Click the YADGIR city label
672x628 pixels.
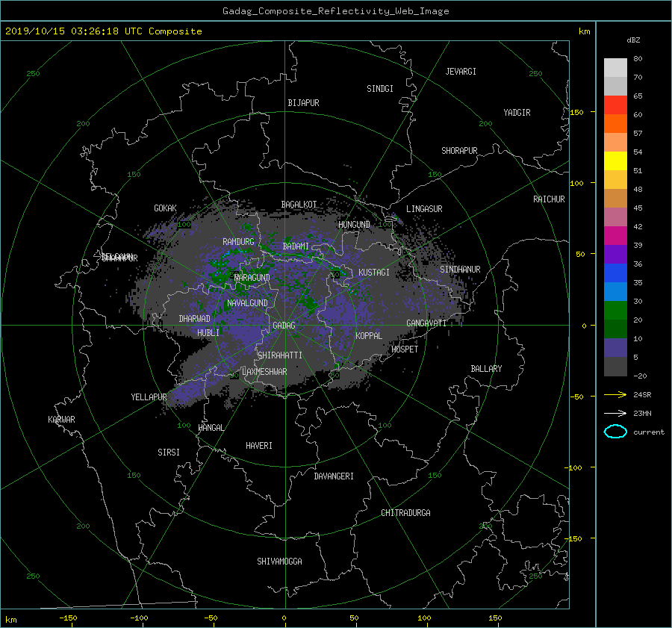[x=517, y=113]
